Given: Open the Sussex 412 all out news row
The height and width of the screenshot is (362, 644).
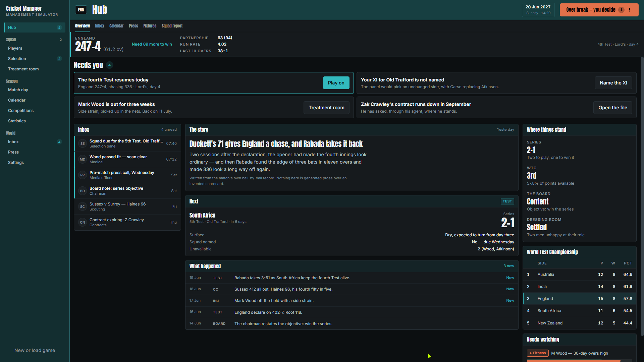Looking at the screenshot, I should click(352, 289).
